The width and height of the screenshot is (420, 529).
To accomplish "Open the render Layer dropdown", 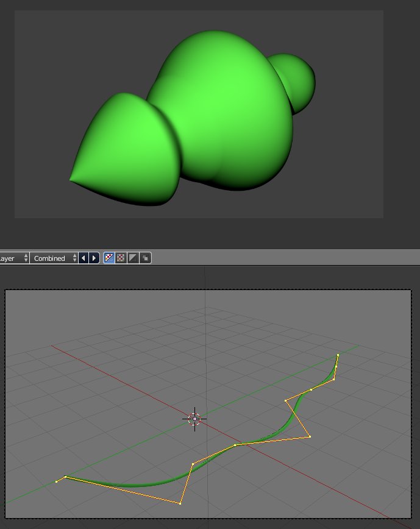I will 13,258.
